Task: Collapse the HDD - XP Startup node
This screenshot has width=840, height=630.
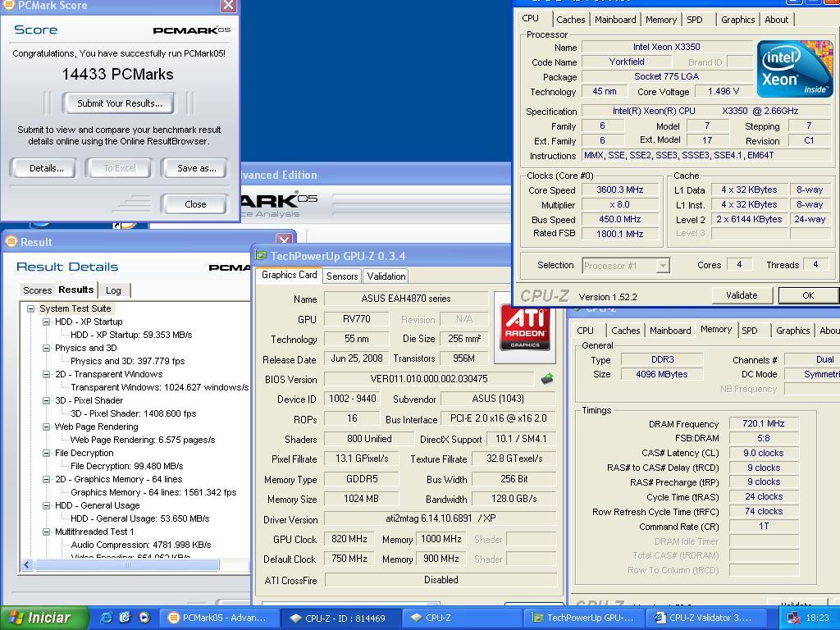Action: [46, 322]
